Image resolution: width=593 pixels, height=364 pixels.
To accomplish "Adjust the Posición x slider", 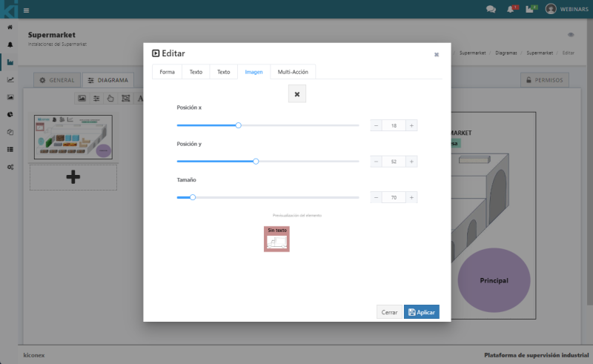I will tap(238, 125).
